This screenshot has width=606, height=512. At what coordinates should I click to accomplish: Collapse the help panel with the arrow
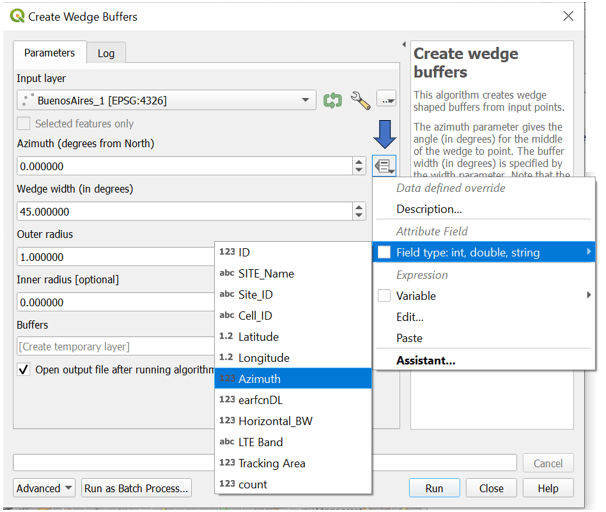403,46
